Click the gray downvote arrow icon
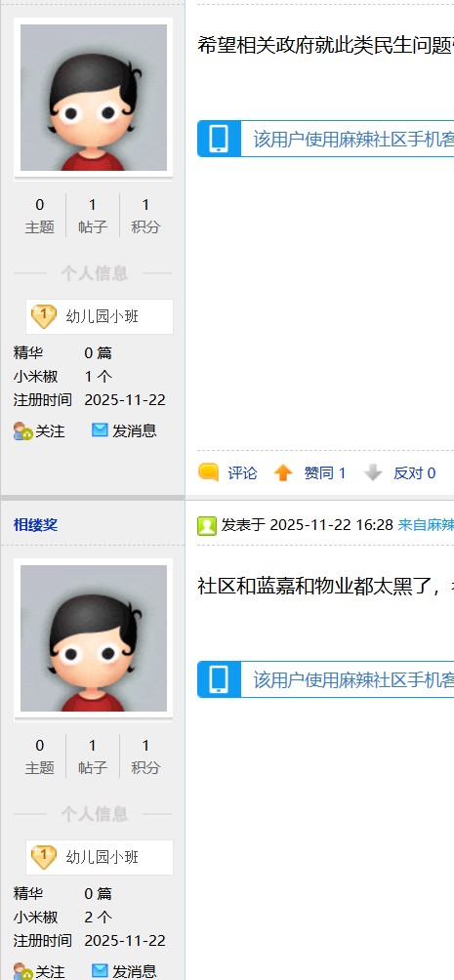Viewport: 454px width, 980px height. [x=373, y=473]
